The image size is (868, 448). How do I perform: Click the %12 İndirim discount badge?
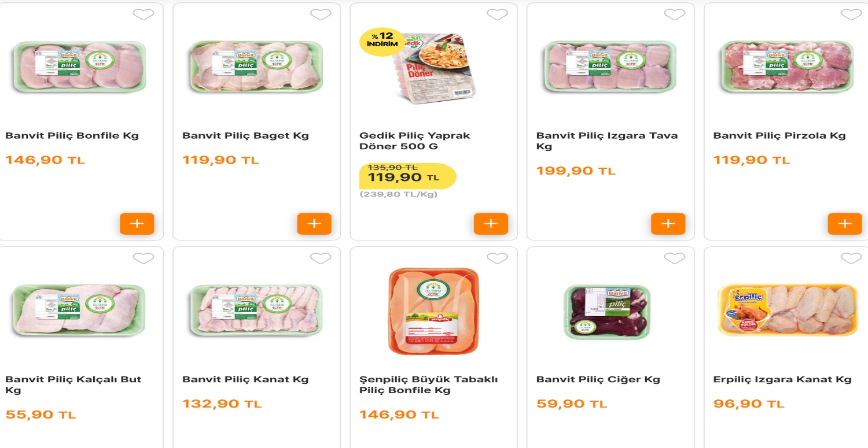[382, 42]
